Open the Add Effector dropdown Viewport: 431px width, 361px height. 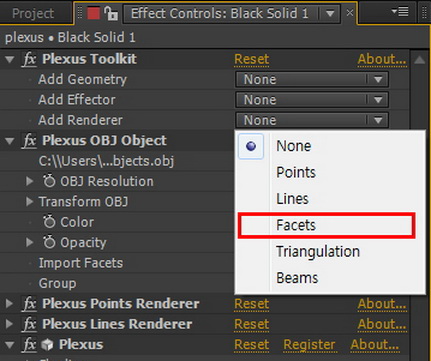coord(312,100)
